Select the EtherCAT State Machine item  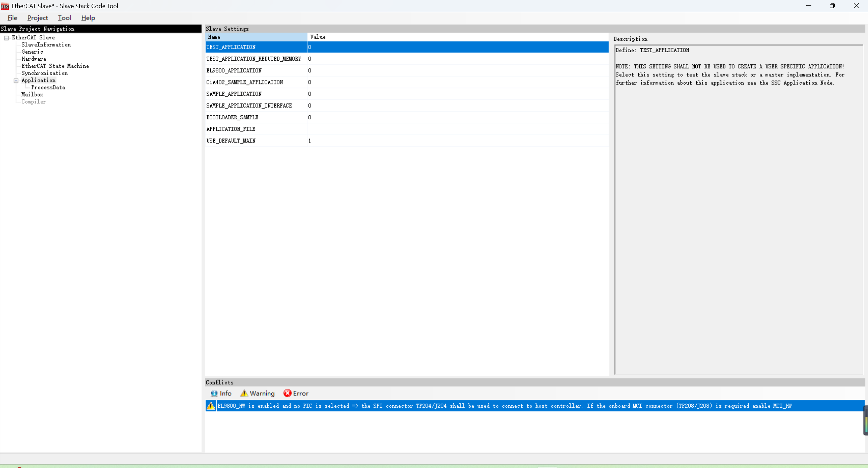pos(55,66)
